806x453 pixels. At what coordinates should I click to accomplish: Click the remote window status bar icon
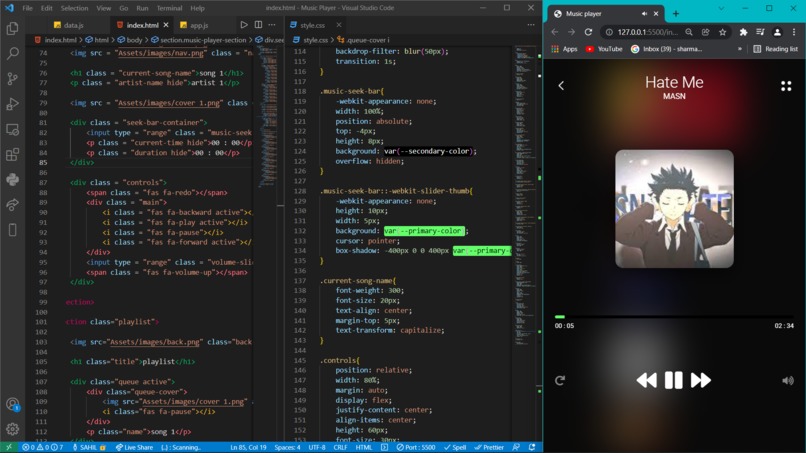[9, 447]
